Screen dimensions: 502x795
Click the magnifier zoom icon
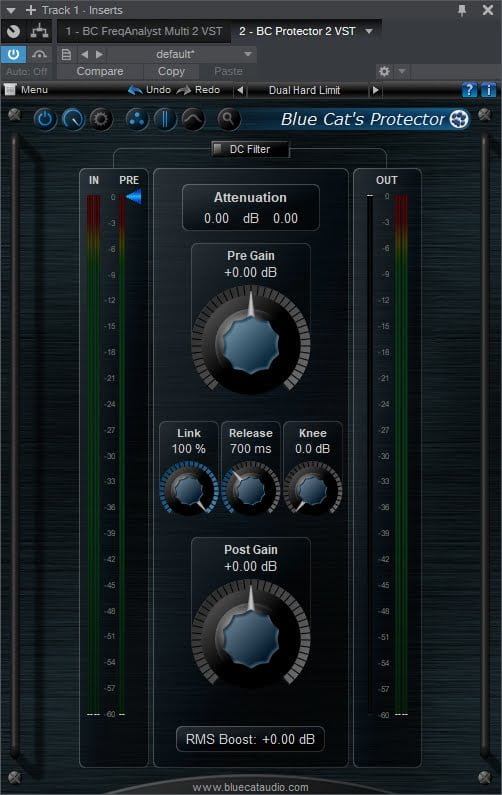[x=228, y=120]
